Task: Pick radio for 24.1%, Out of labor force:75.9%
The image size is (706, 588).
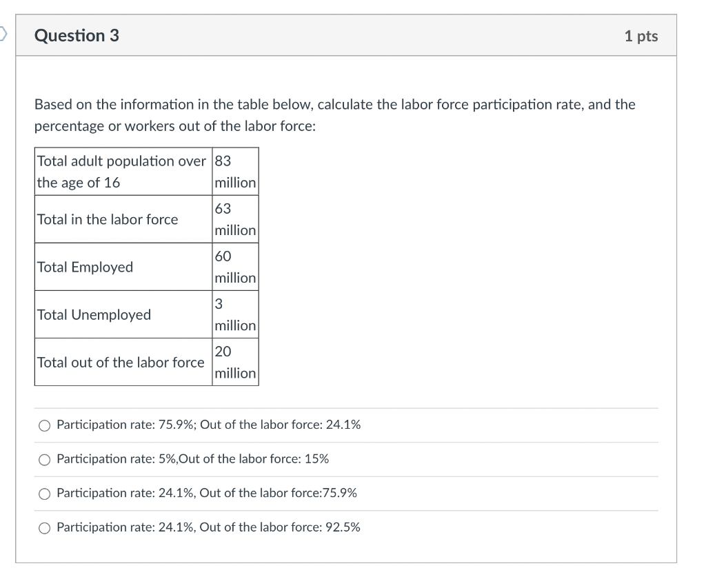Action: pos(44,494)
